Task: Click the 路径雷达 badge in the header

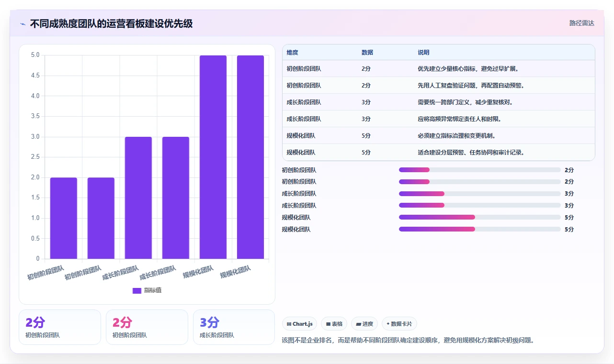Action: (x=581, y=23)
